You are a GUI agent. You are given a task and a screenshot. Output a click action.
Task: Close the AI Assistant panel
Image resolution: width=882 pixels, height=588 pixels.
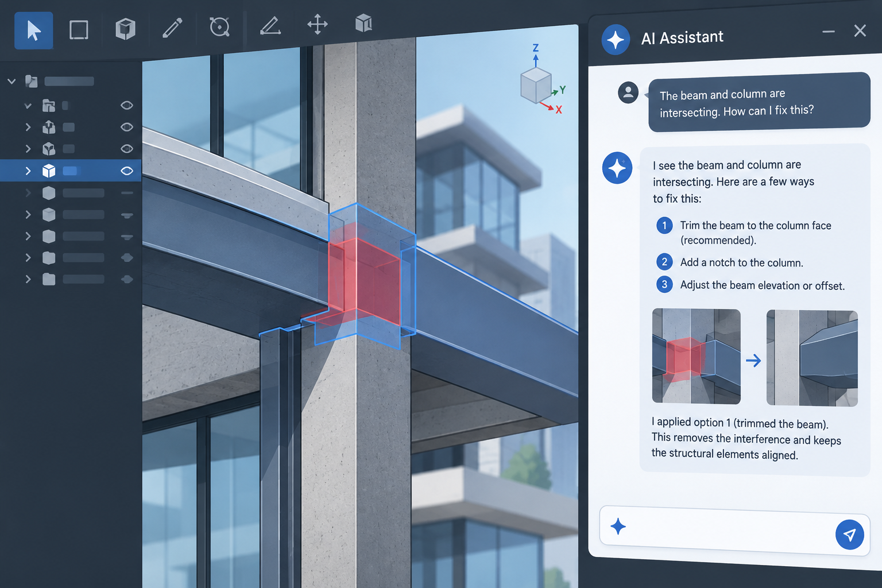(x=860, y=30)
